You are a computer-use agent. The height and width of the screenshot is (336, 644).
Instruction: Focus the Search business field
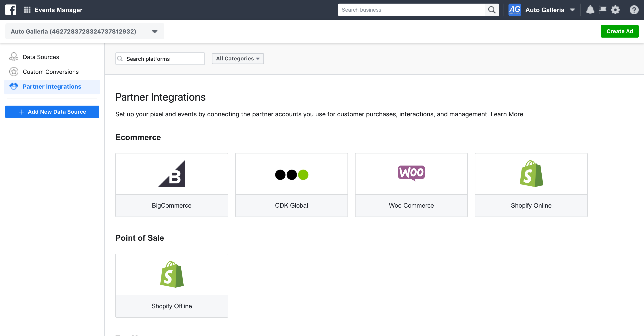411,10
